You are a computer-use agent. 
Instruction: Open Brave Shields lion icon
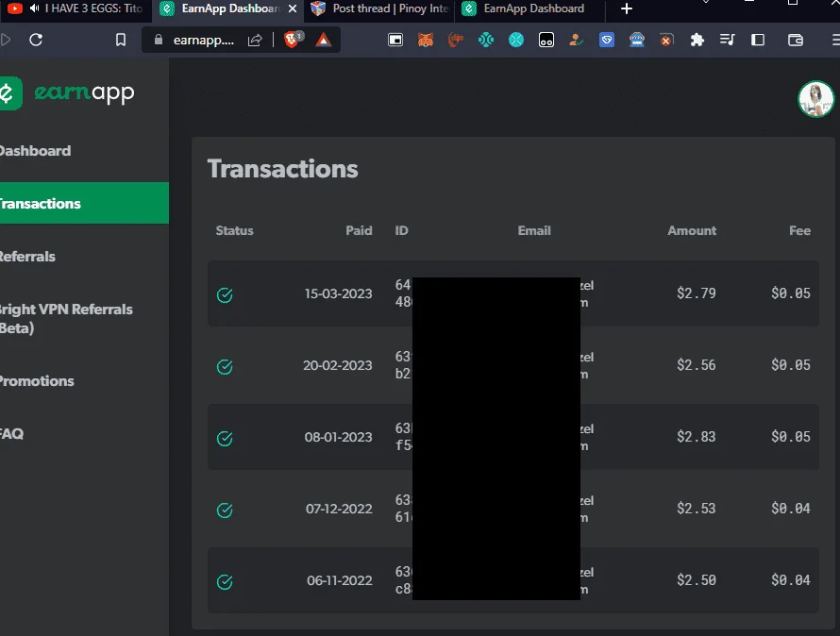293,39
